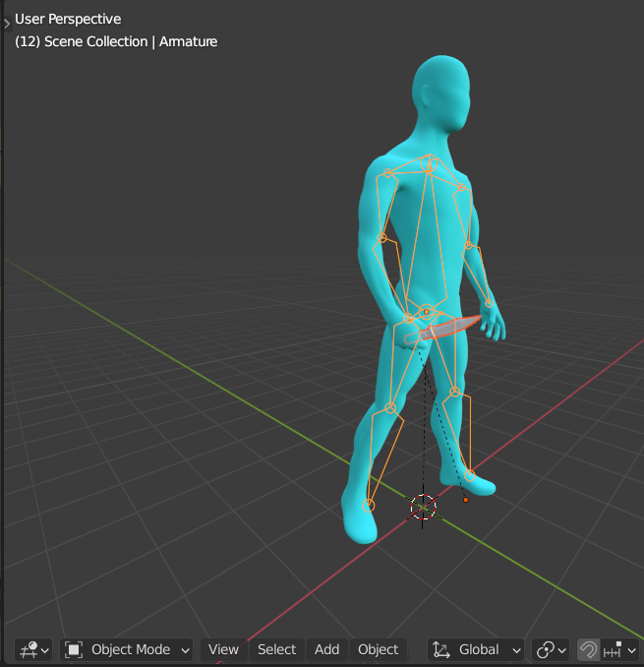The height and width of the screenshot is (667, 644).
Task: Click the viewport's User Perspective text
Action: click(x=68, y=19)
